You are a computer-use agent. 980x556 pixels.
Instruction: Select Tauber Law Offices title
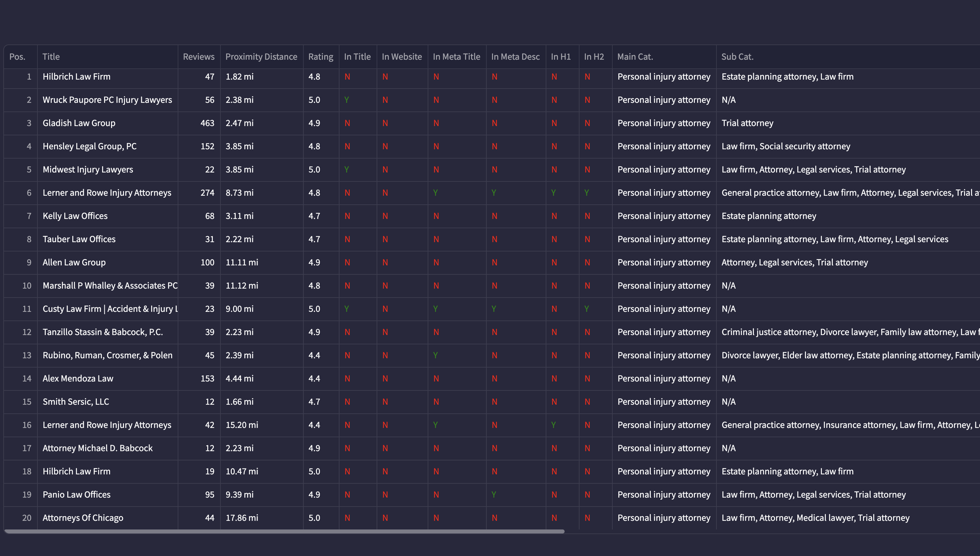pos(79,239)
